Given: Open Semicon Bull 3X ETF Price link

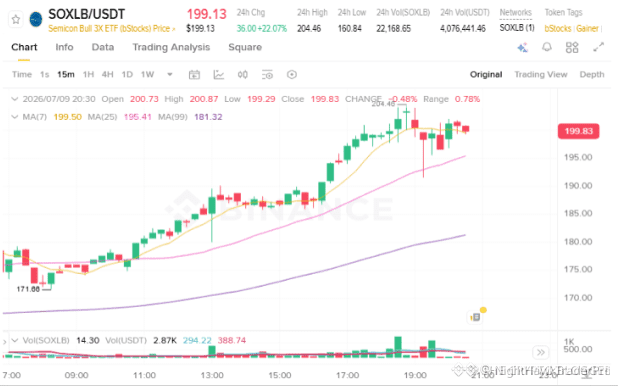Looking at the screenshot, I should [112, 29].
